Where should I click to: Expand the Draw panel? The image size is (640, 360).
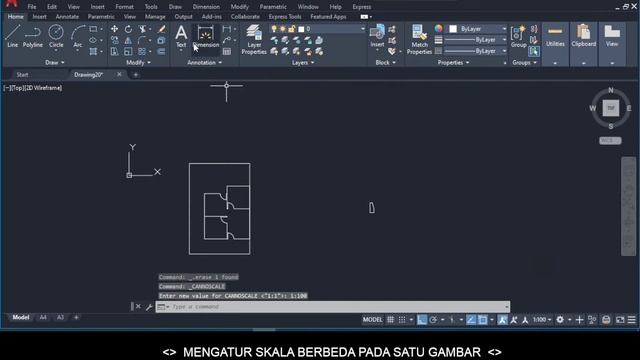coord(55,62)
